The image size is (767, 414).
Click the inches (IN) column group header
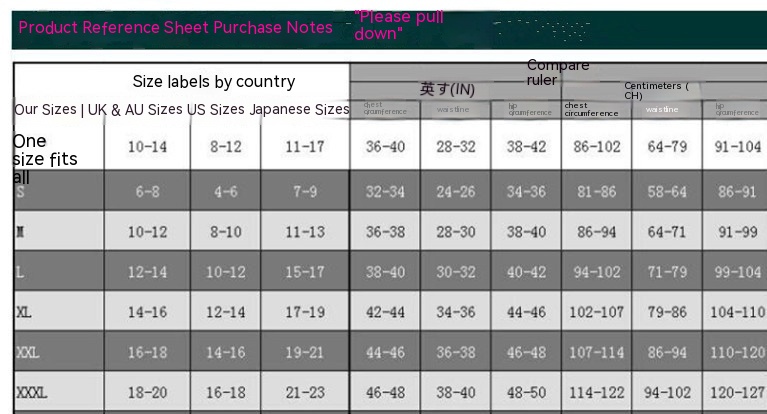pos(447,89)
